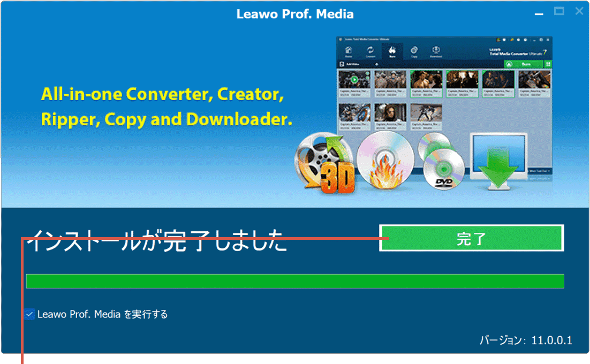This screenshot has width=590, height=364.
Task: Play the first Captain America clip preview
Action: (x=353, y=80)
